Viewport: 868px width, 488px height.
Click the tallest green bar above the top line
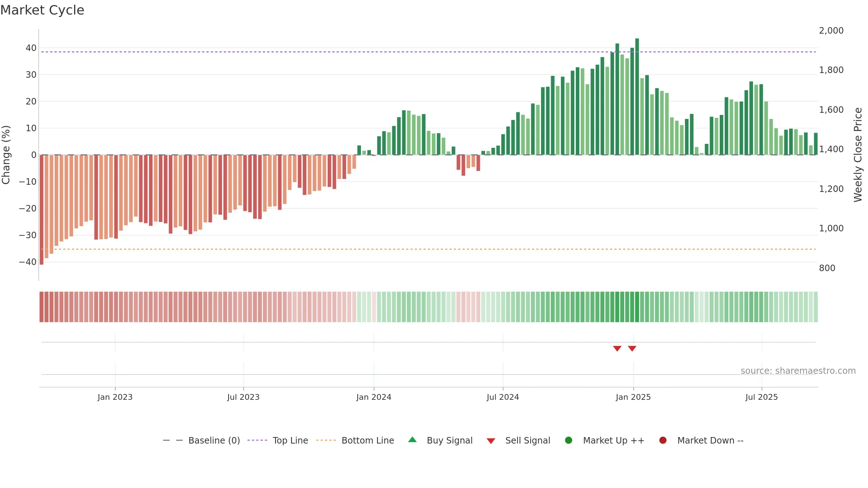[637, 97]
